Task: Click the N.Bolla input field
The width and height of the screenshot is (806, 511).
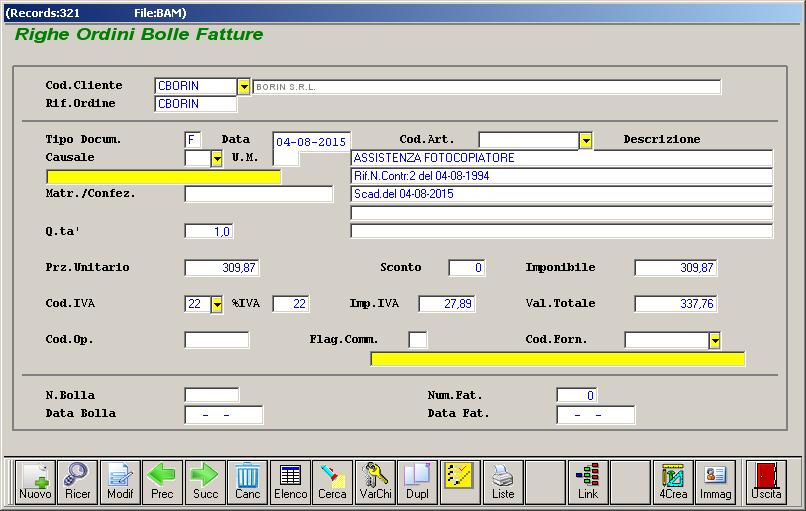Action: [x=212, y=395]
